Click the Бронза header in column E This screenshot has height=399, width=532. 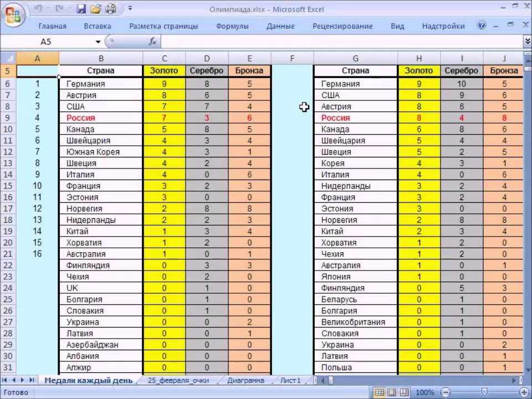click(249, 70)
